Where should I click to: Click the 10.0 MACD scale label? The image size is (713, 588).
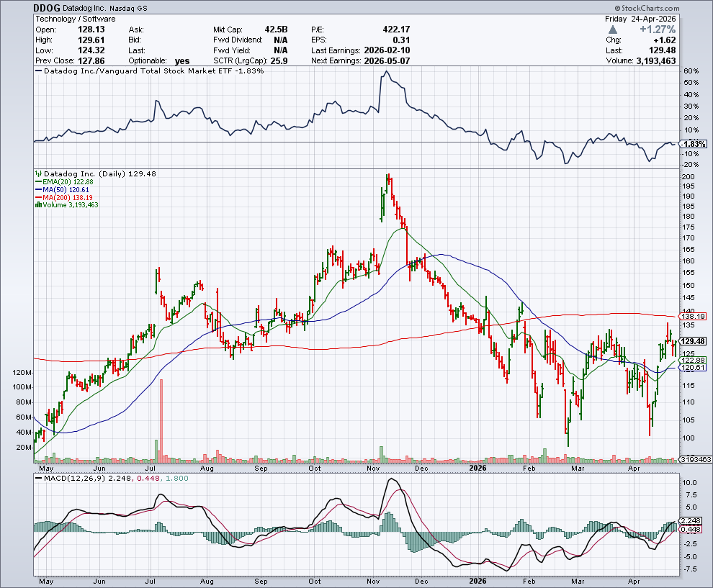coord(689,483)
